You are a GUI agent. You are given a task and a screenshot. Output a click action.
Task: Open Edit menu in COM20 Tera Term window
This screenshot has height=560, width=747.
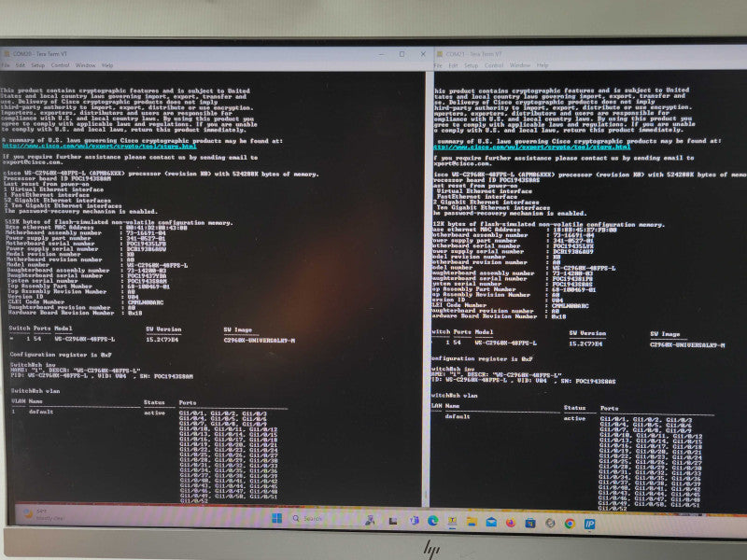coord(21,65)
